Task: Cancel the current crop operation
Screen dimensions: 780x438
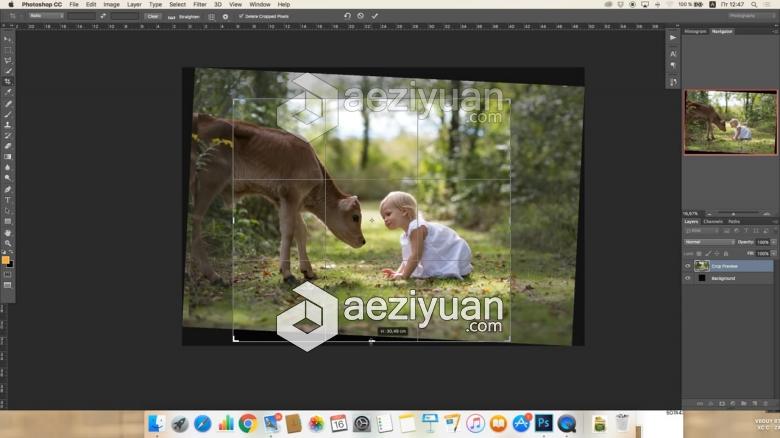Action: click(361, 16)
